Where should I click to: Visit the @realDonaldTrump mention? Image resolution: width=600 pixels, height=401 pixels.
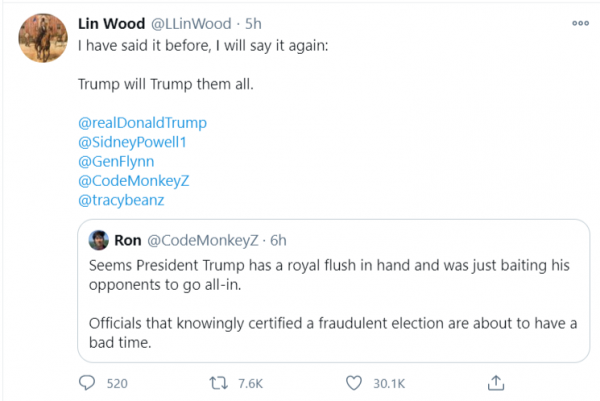[x=142, y=122]
